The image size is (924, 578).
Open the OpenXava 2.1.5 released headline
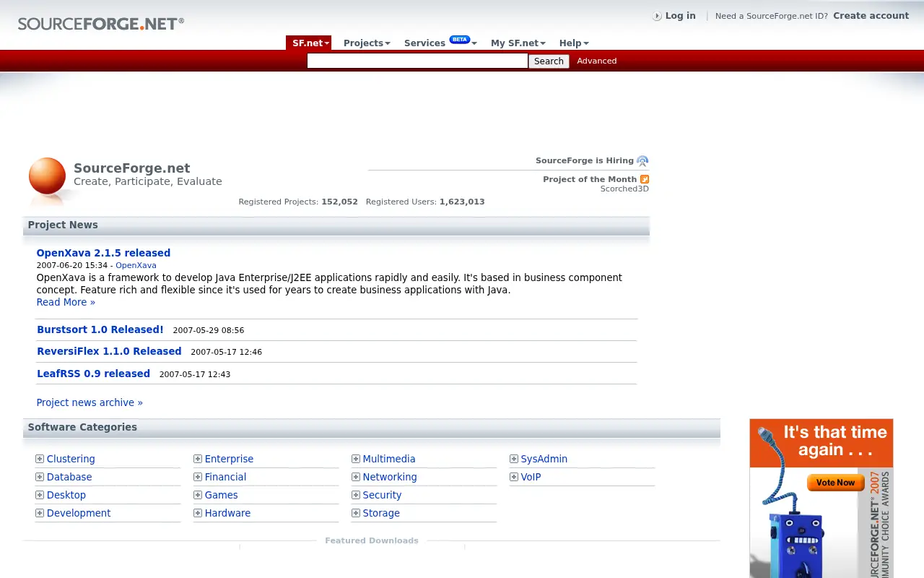[x=103, y=253]
